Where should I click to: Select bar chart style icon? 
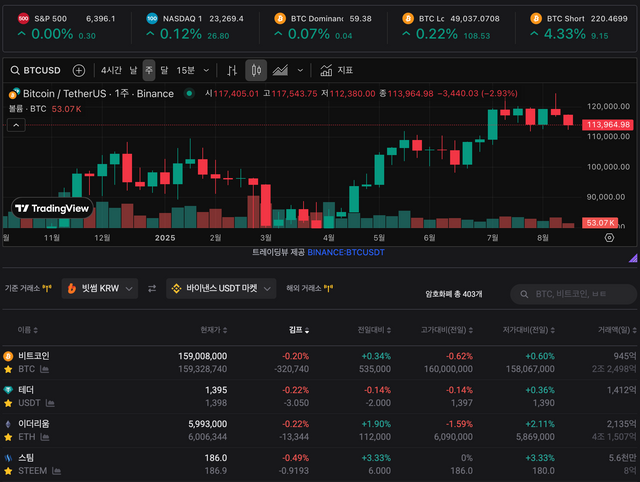232,70
